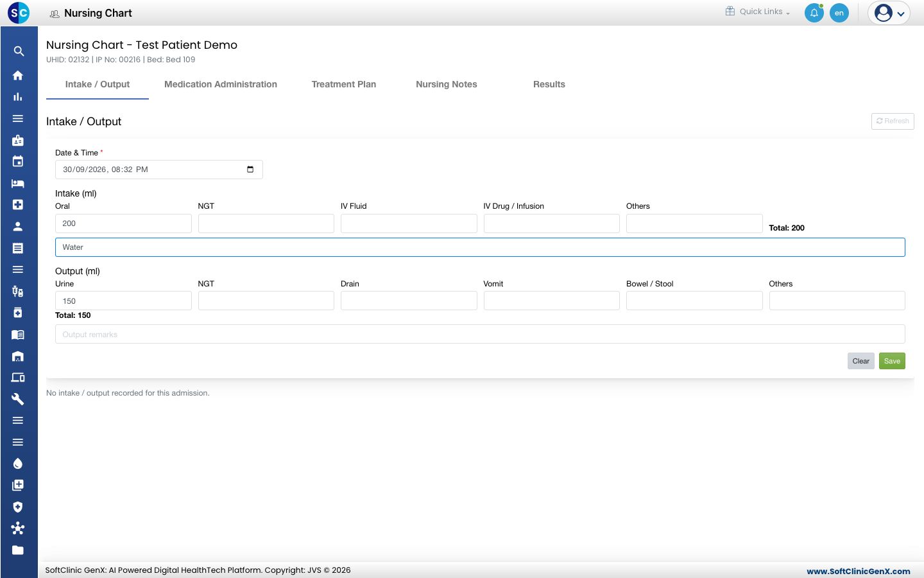Click the Output remarks field
The image size is (924, 578).
point(480,334)
